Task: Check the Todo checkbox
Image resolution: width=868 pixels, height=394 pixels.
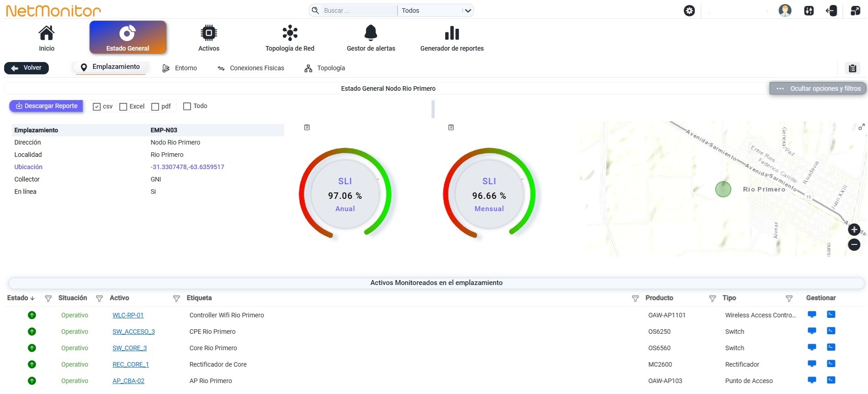Action: pos(187,106)
